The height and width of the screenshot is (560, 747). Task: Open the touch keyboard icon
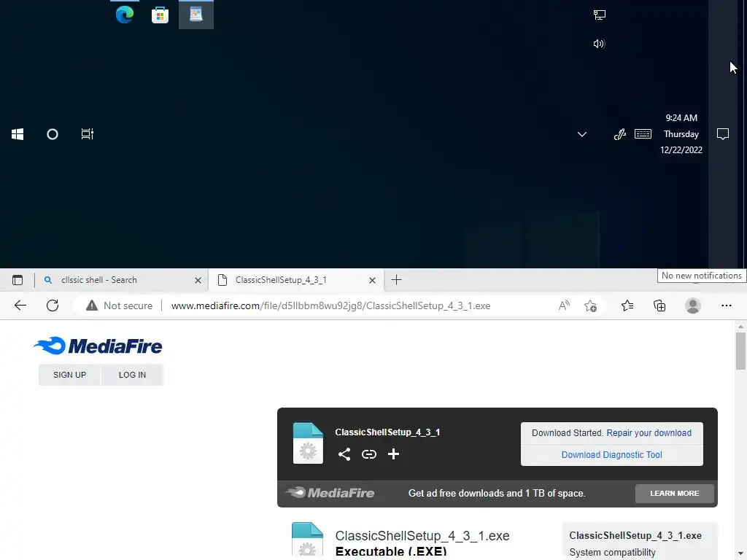point(643,134)
